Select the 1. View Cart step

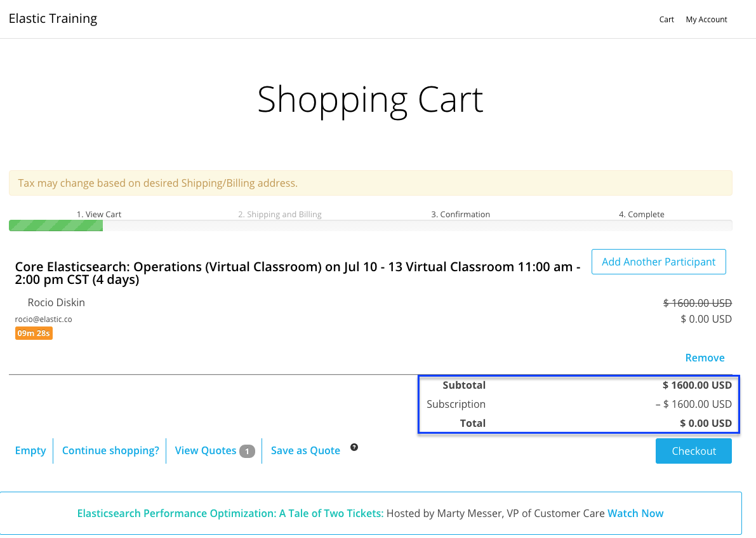[99, 214]
